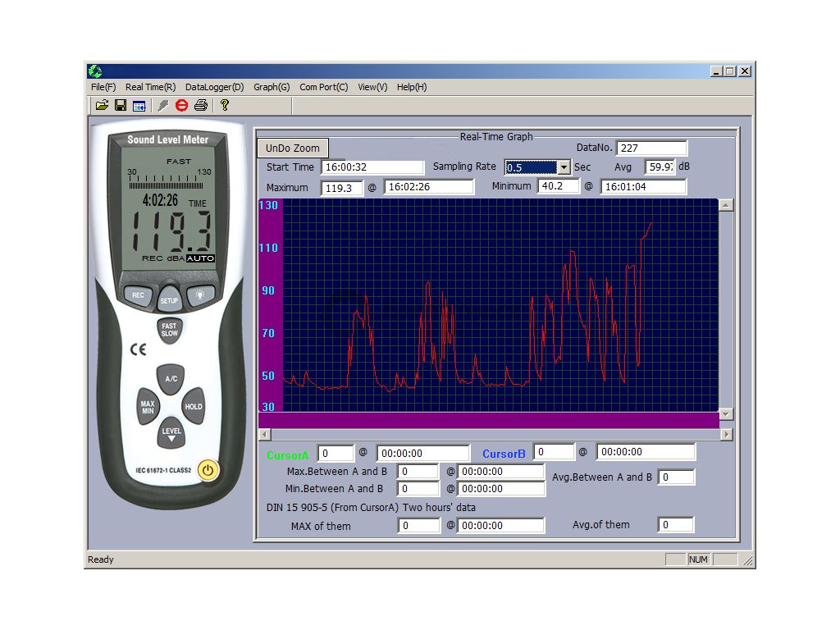
Task: Click the Save floppy disk icon
Action: point(121,105)
